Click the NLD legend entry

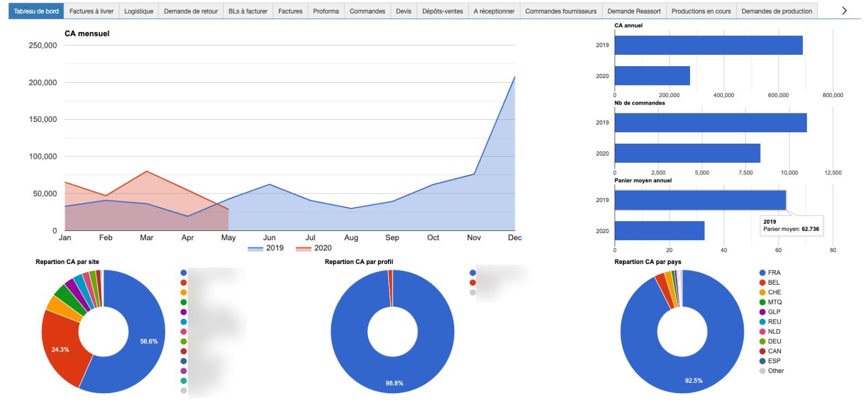(x=770, y=331)
